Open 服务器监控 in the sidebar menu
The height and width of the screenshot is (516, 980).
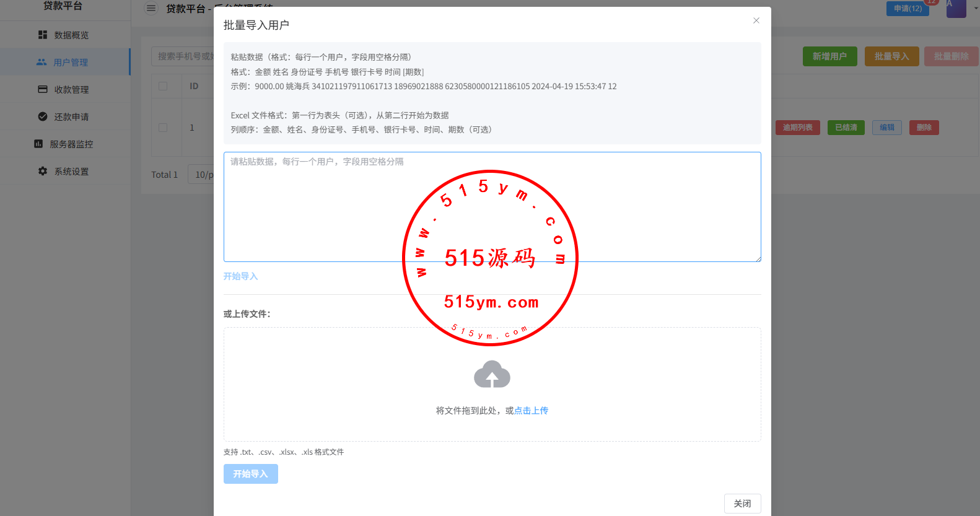click(x=71, y=144)
